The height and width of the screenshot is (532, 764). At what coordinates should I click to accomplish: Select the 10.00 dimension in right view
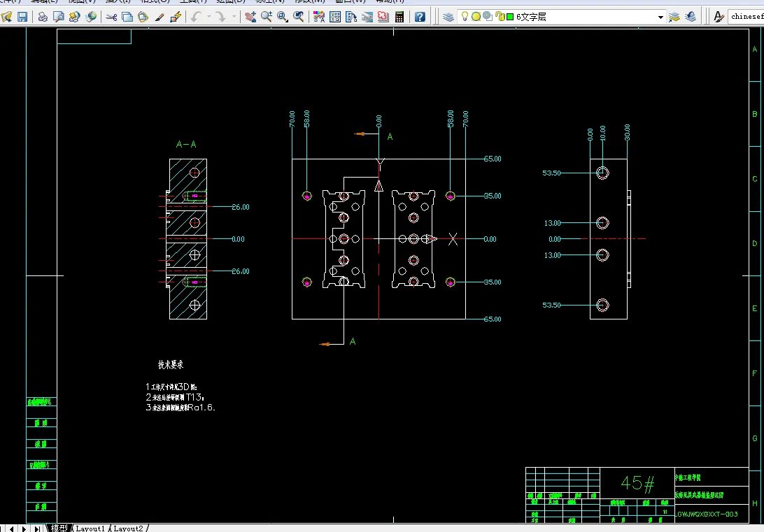602,133
